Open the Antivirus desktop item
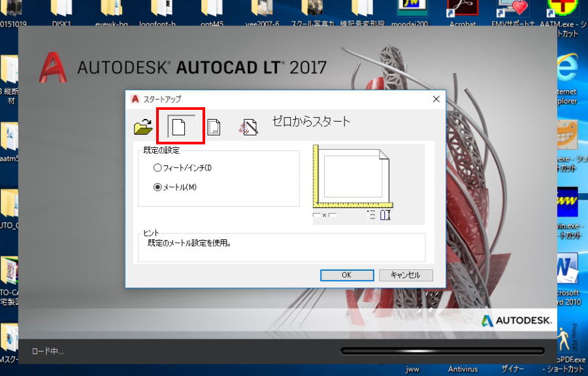The height and width of the screenshot is (376, 588). point(463,369)
